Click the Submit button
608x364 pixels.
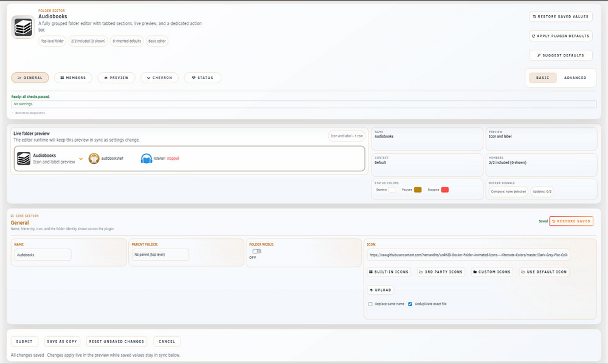tap(24, 342)
